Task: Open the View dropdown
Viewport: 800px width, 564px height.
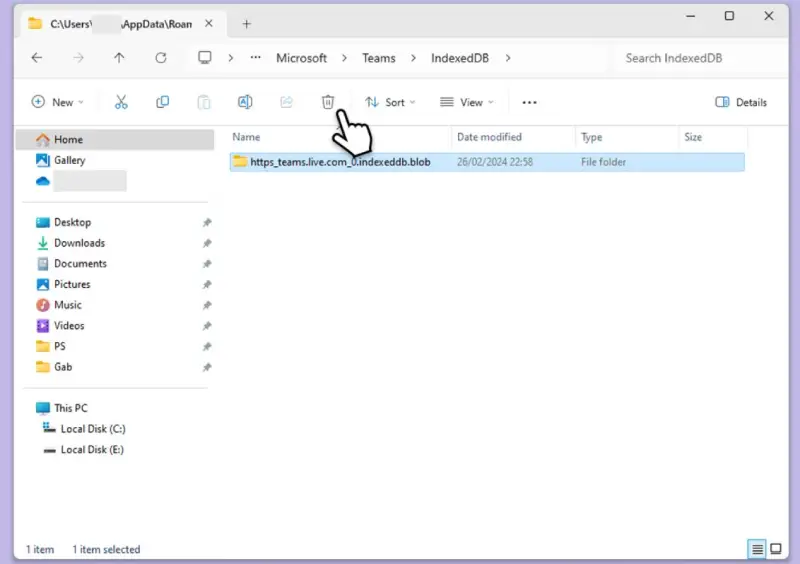Action: (x=467, y=102)
